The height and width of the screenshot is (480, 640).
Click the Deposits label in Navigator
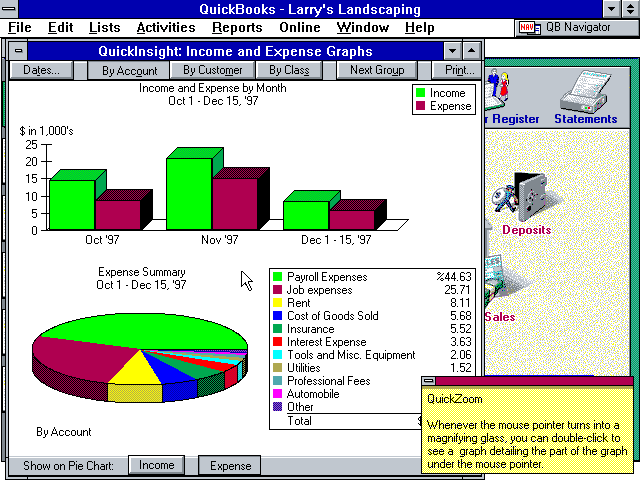527,230
